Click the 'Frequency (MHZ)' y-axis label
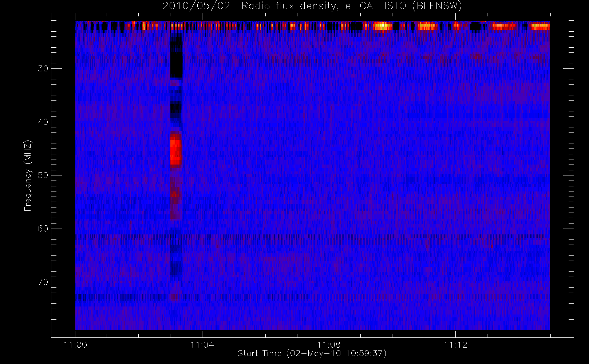Screen dimensions: 589x364 (28, 176)
